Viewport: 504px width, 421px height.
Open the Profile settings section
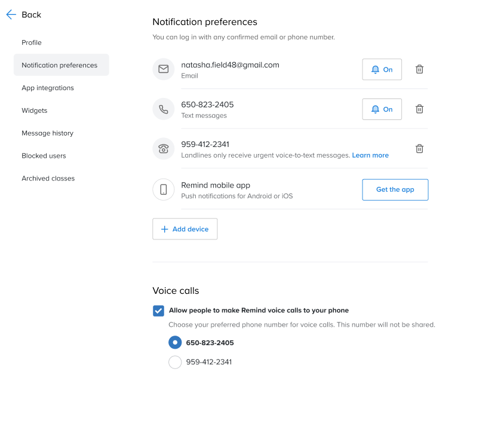pyautogui.click(x=32, y=42)
